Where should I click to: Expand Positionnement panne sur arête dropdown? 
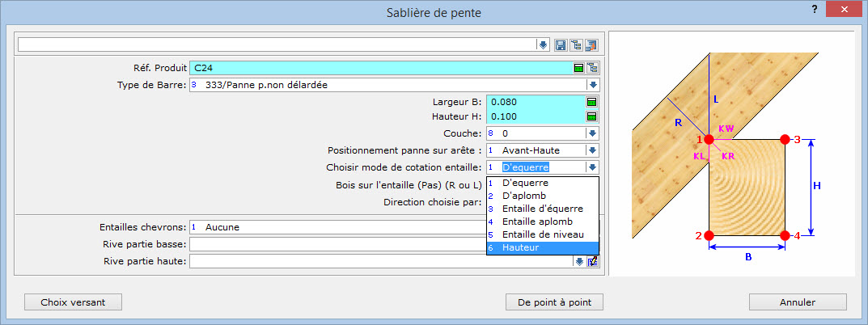click(x=593, y=150)
